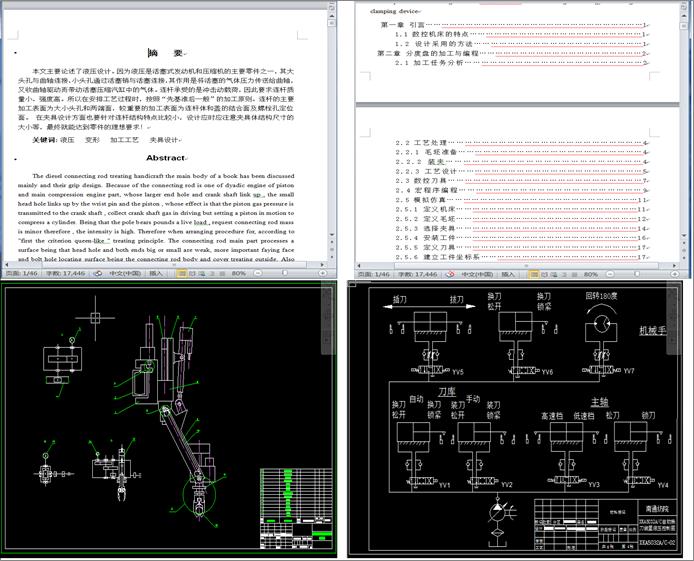Switch to Full Screen Reading in contents window
Screen dimensions: 694x561
[x=544, y=274]
